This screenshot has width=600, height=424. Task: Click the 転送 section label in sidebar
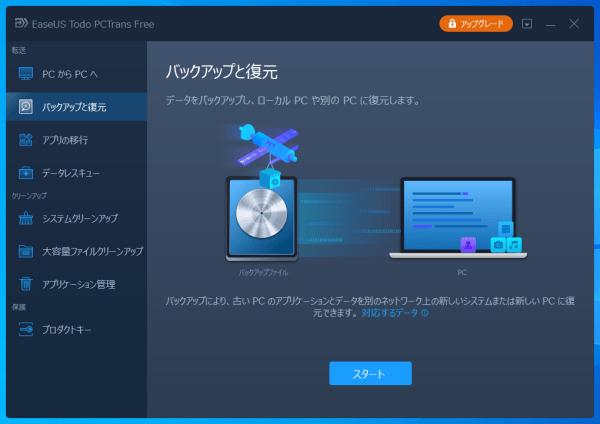[x=19, y=50]
